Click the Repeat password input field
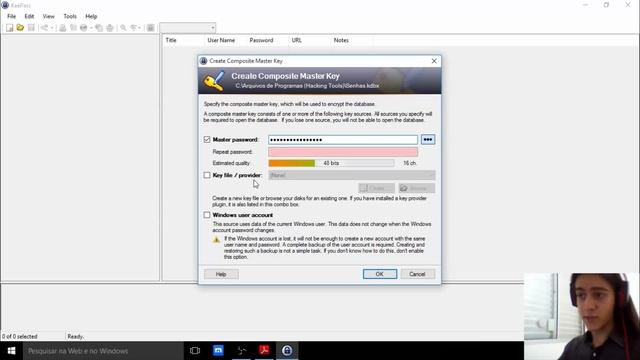 point(343,152)
